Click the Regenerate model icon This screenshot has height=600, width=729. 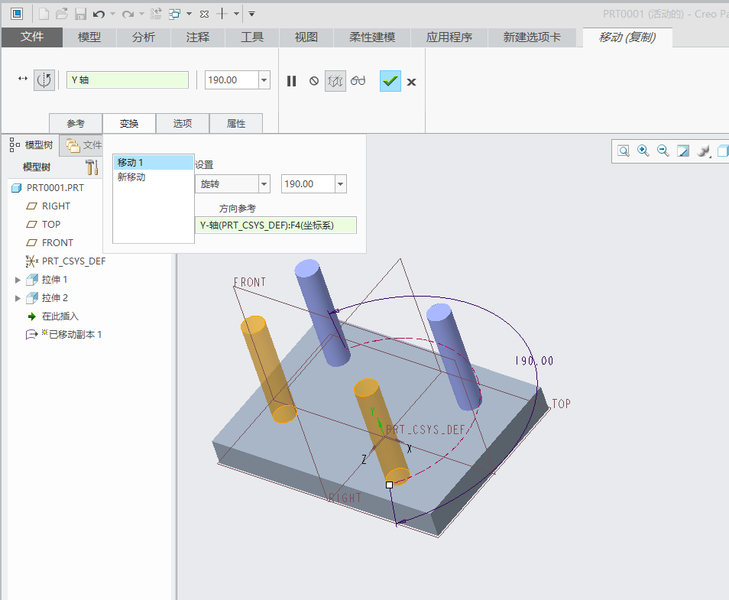coord(156,14)
